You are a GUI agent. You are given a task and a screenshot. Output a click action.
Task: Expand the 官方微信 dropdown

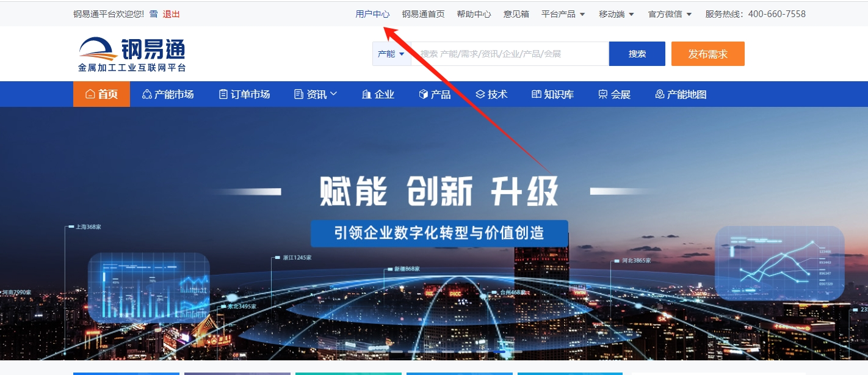click(x=670, y=14)
